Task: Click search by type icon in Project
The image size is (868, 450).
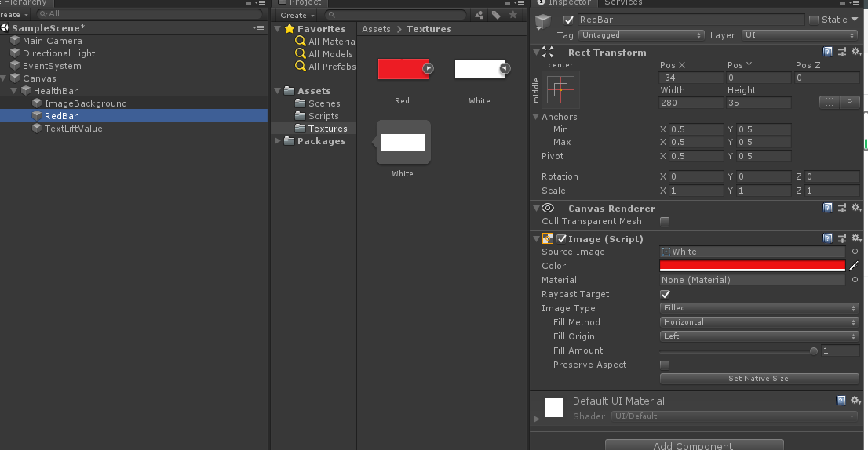Action: 480,15
